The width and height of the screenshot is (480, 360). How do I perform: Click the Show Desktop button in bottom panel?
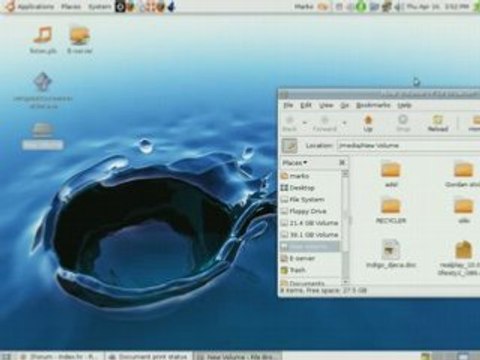point(6,356)
